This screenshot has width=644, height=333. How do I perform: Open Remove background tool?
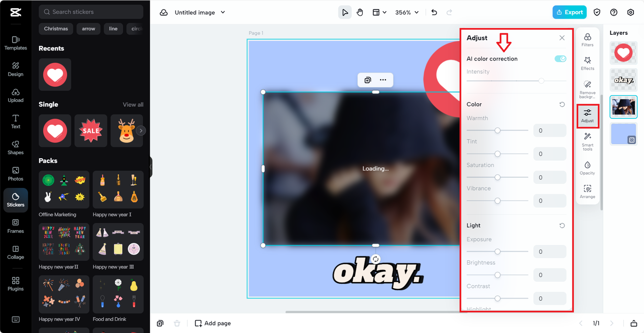587,90
